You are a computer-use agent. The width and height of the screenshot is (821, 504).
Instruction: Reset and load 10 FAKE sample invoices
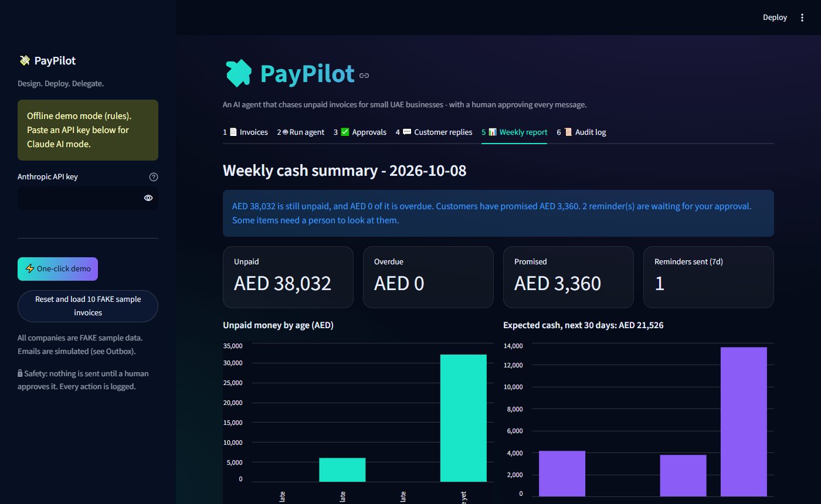(x=88, y=306)
